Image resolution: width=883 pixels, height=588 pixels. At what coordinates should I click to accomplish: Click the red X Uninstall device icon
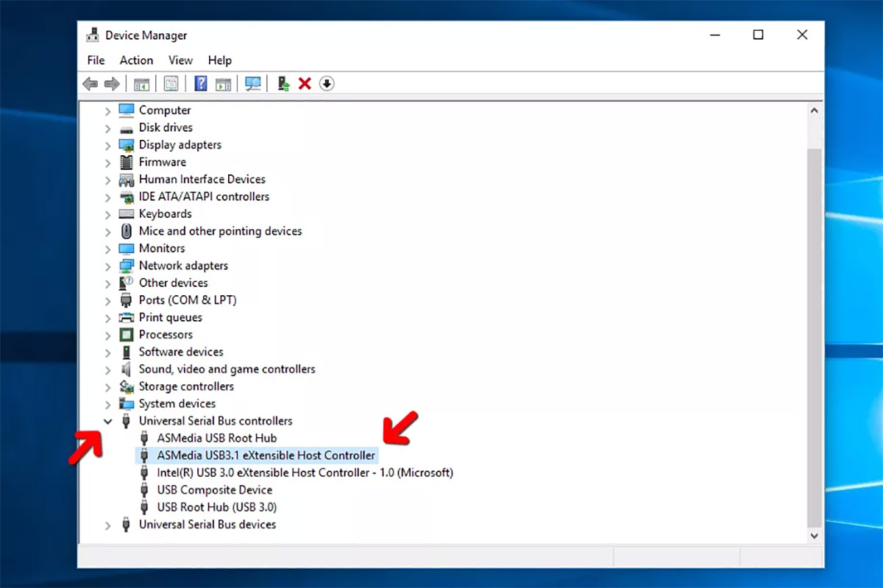(x=305, y=84)
